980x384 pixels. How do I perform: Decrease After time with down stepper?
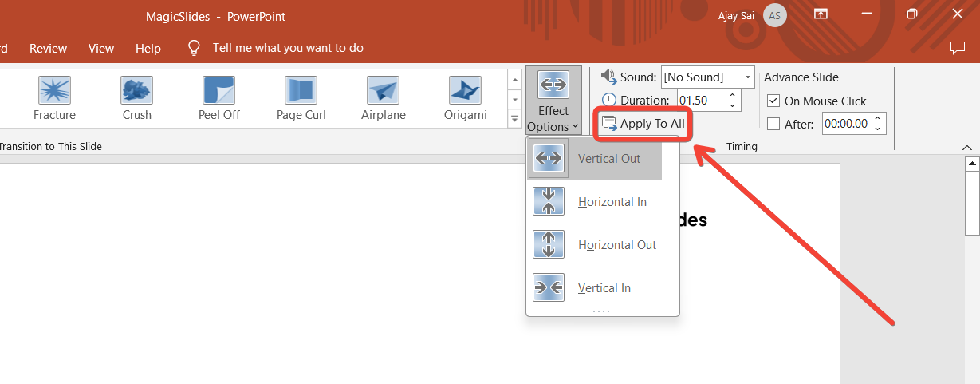878,129
